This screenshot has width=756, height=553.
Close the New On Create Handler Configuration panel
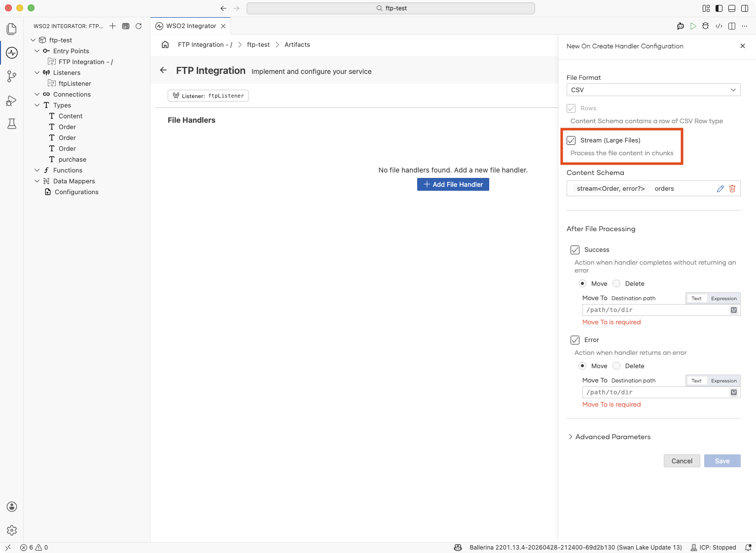coord(743,46)
